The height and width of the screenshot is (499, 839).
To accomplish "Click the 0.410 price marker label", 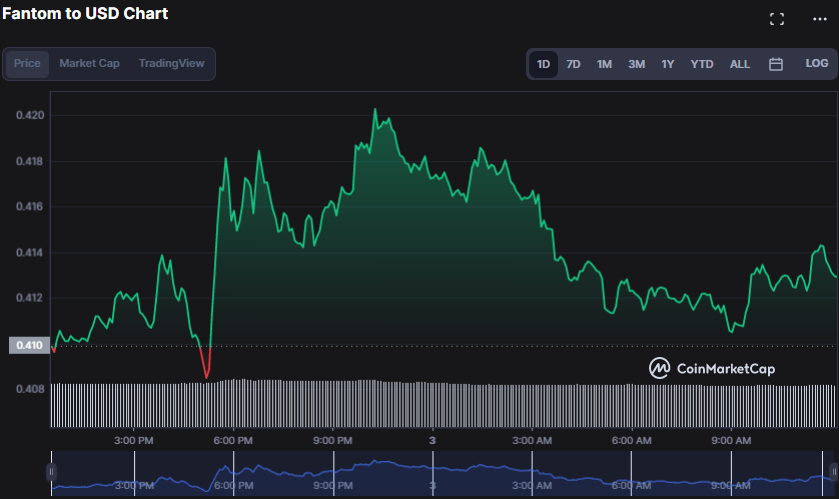I will pyautogui.click(x=27, y=346).
